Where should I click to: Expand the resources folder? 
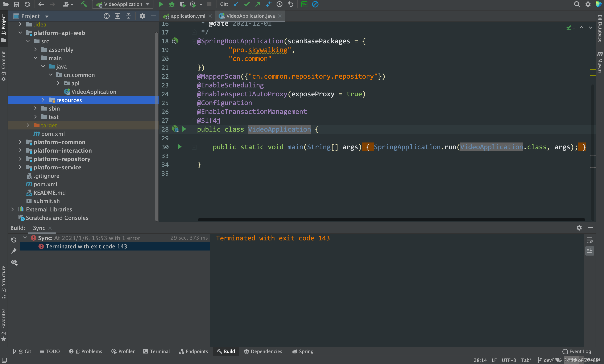(x=43, y=100)
